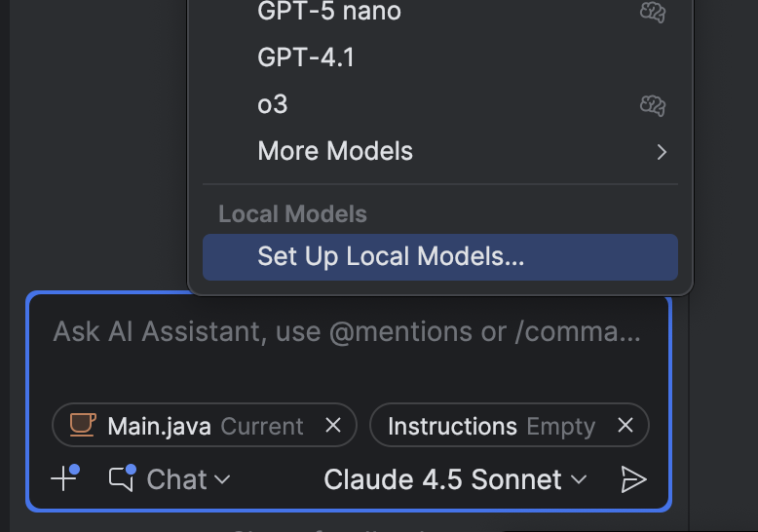The height and width of the screenshot is (532, 758).
Task: Remove the Instructions chip with its X
Action: tap(625, 426)
